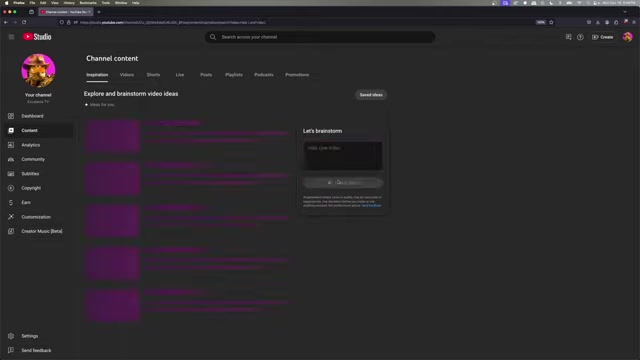Toggle the hamburger navigation menu

[11, 37]
